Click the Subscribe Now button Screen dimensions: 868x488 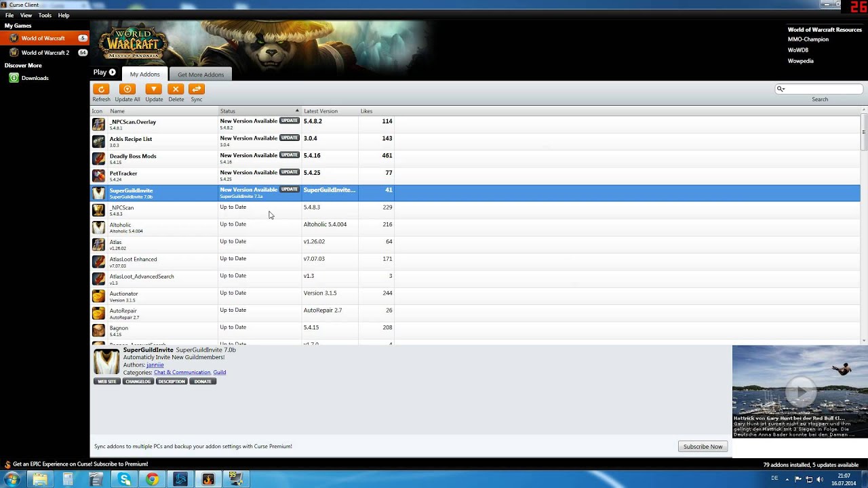click(703, 447)
